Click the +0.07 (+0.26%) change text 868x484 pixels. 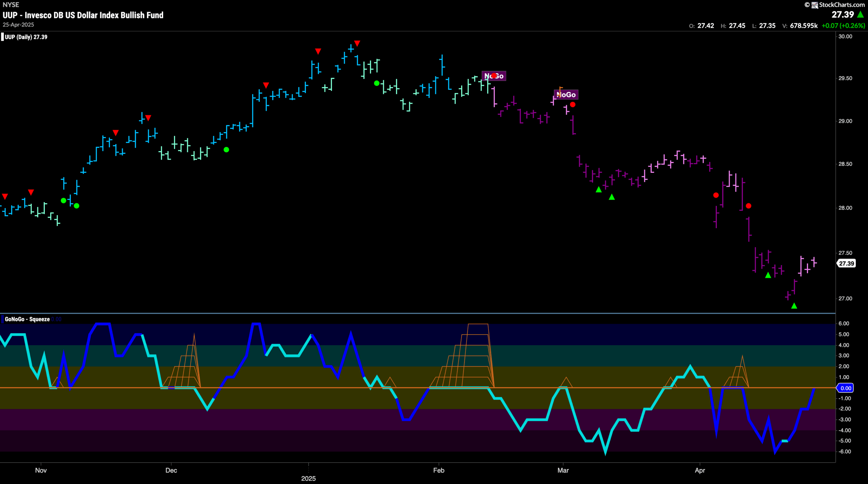pyautogui.click(x=843, y=26)
